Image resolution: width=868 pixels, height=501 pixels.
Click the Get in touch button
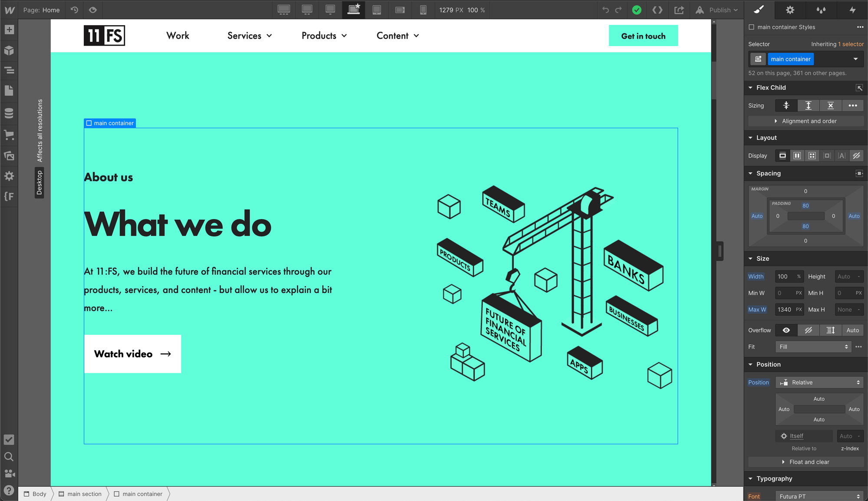(x=643, y=36)
